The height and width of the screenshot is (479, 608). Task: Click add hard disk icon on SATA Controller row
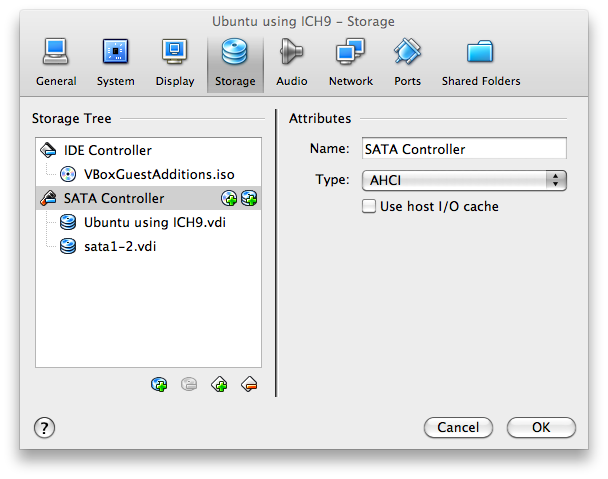(249, 199)
